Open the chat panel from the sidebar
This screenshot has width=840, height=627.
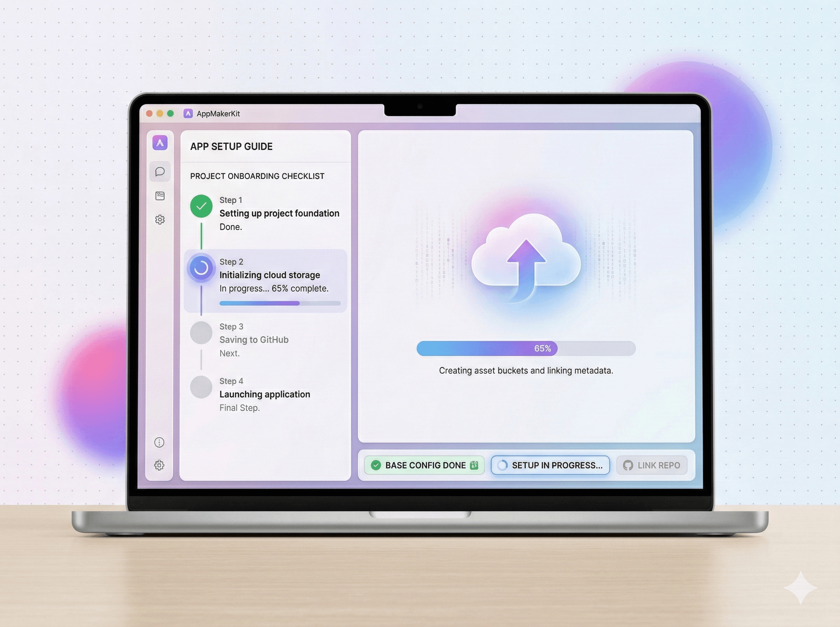pos(160,171)
